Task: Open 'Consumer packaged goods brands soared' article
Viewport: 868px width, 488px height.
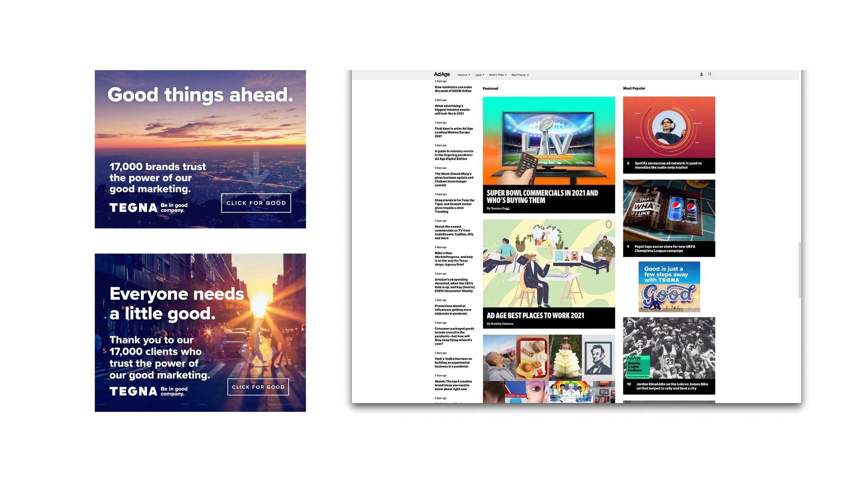Action: click(x=454, y=336)
